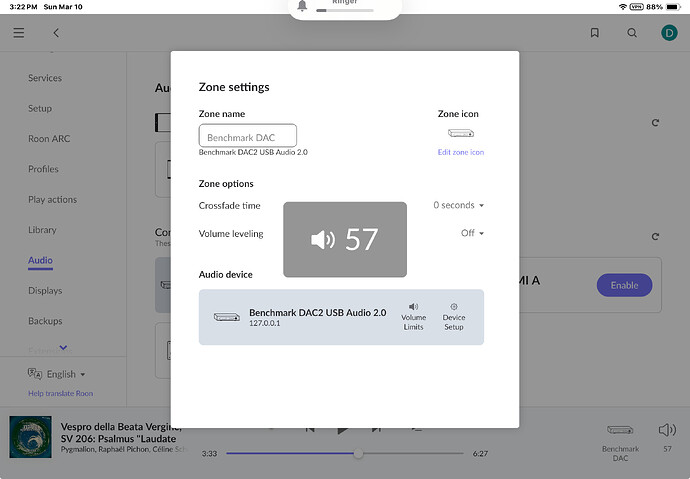Open the album artwork thumbnail
Viewport: 690px width, 479px height.
point(30,437)
